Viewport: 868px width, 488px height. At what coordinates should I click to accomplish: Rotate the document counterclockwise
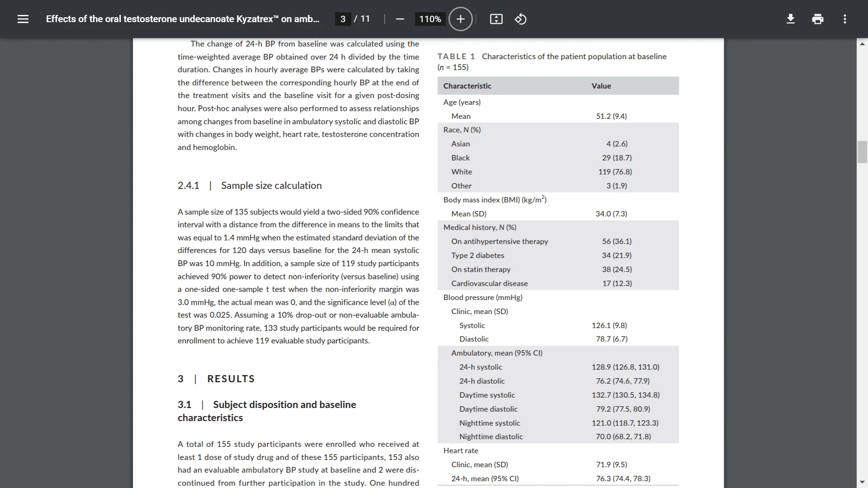520,19
